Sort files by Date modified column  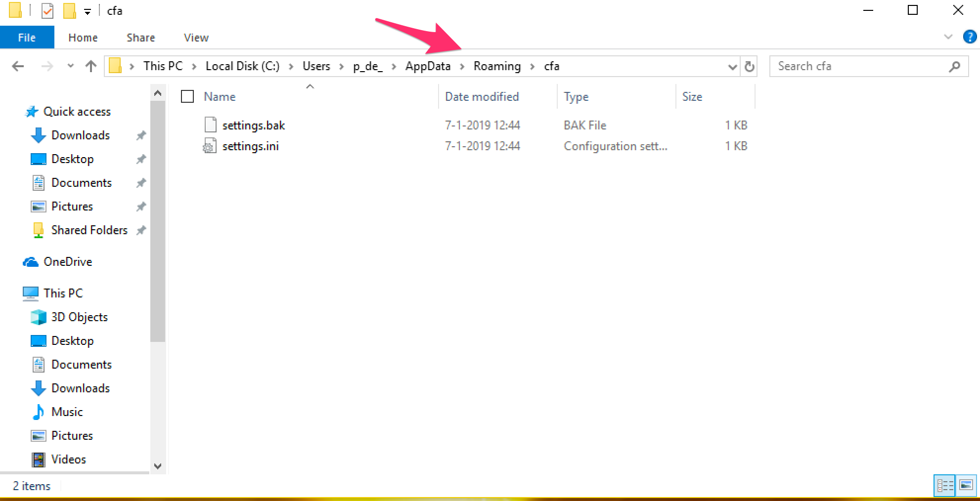click(x=482, y=97)
